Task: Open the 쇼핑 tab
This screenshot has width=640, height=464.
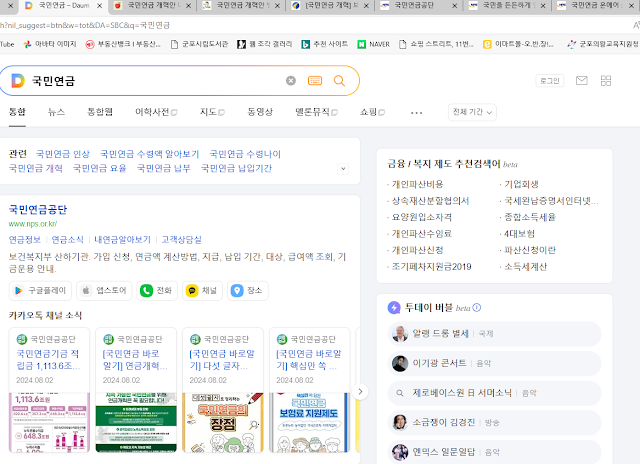Action: [x=372, y=112]
